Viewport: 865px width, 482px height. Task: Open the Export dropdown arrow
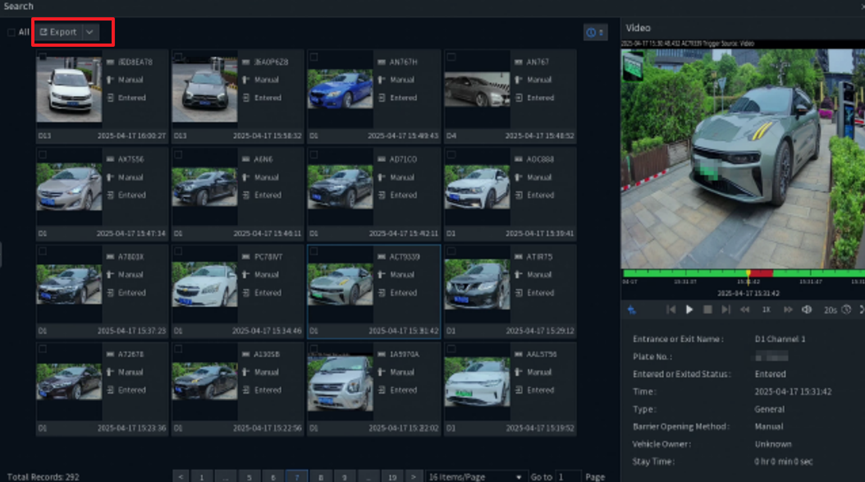point(89,32)
